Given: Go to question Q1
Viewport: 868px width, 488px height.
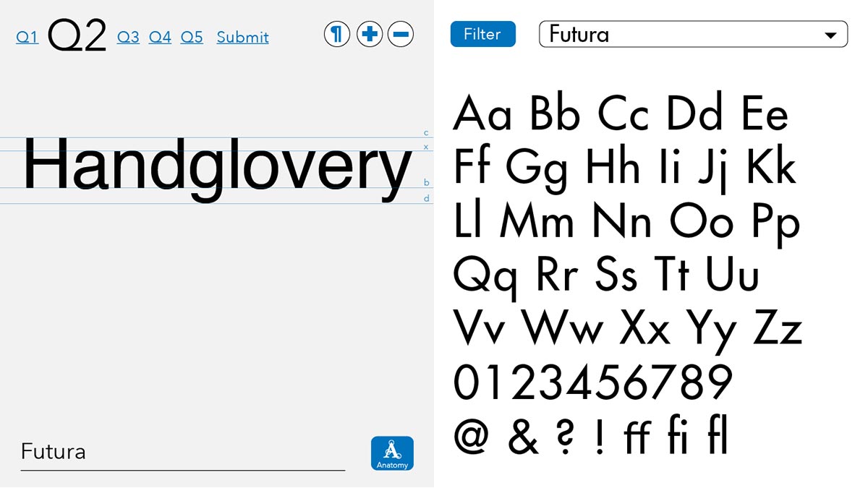Looking at the screenshot, I should 27,37.
